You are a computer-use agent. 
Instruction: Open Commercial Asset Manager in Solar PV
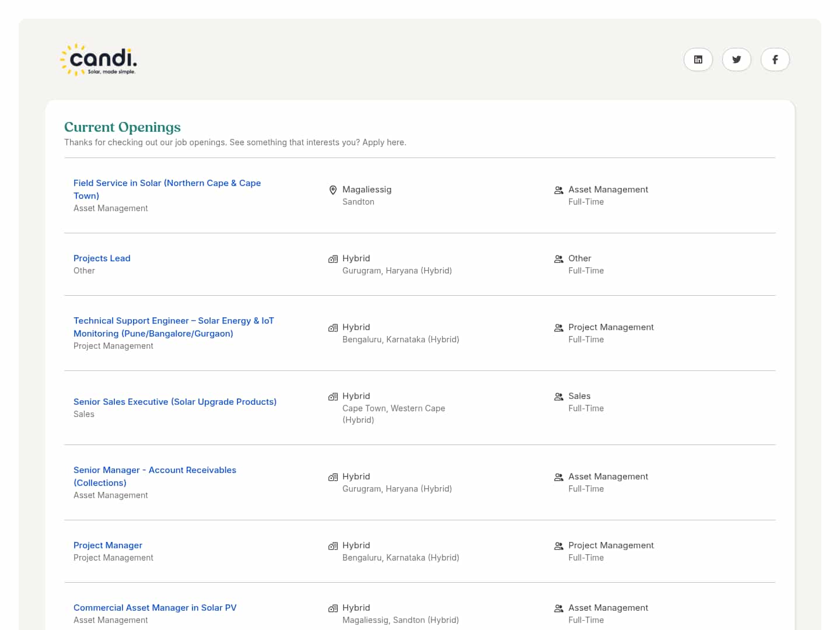pos(155,608)
